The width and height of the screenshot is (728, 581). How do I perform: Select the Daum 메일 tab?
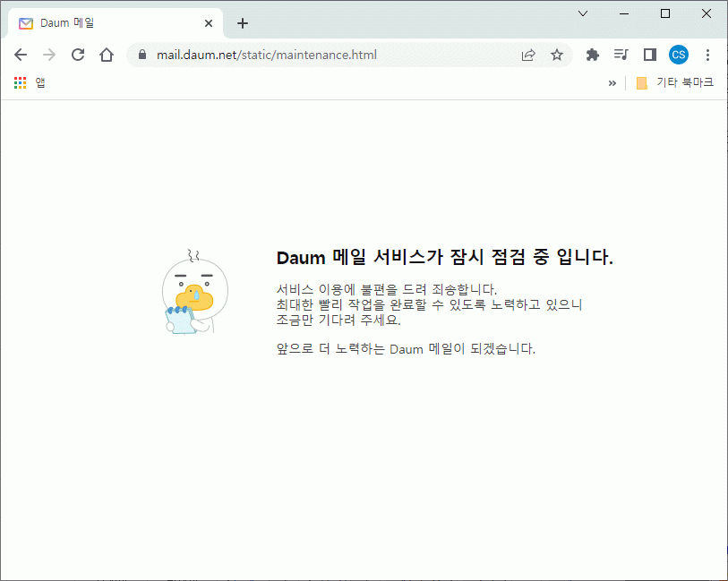click(x=116, y=23)
